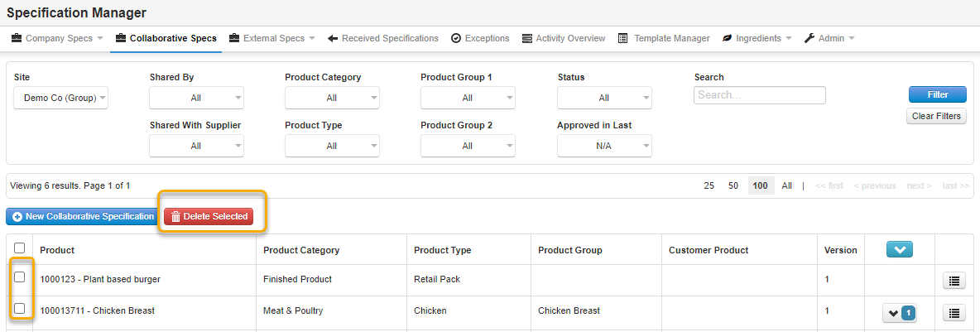The width and height of the screenshot is (980, 332).
Task: Click the blue Filter button
Action: tap(937, 94)
